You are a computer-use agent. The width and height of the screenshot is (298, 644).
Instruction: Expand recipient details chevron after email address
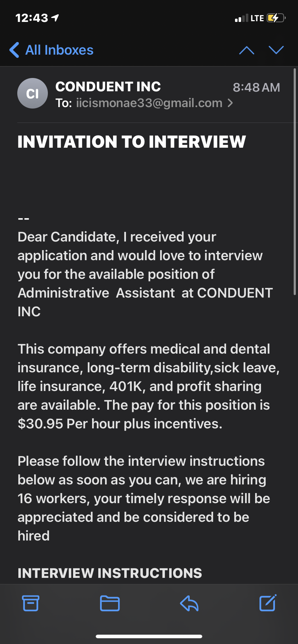(x=230, y=103)
